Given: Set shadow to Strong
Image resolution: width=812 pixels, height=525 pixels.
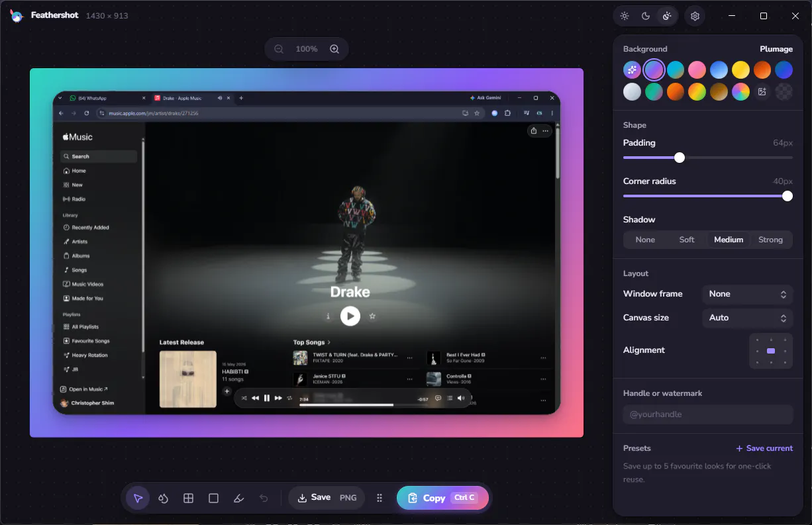Looking at the screenshot, I should tap(770, 240).
